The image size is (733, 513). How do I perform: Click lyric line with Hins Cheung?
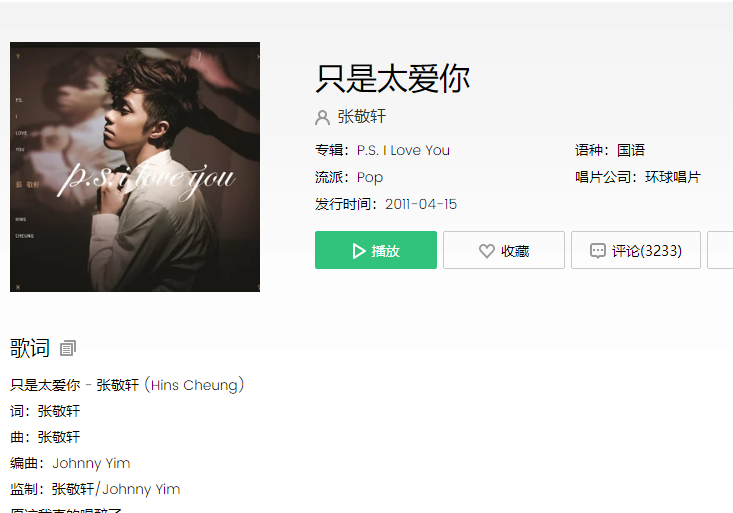(127, 385)
